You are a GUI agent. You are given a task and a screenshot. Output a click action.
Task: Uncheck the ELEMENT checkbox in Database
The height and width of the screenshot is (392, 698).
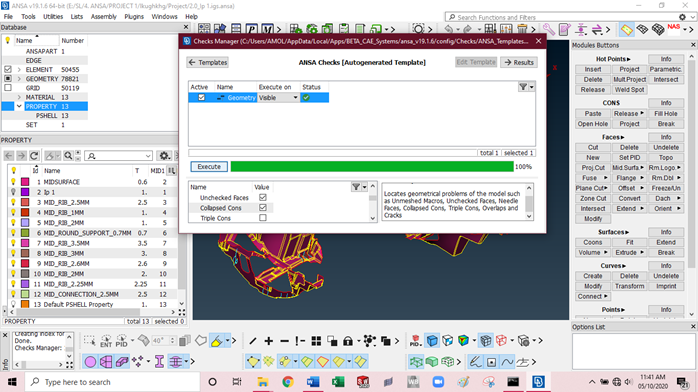tap(8, 69)
